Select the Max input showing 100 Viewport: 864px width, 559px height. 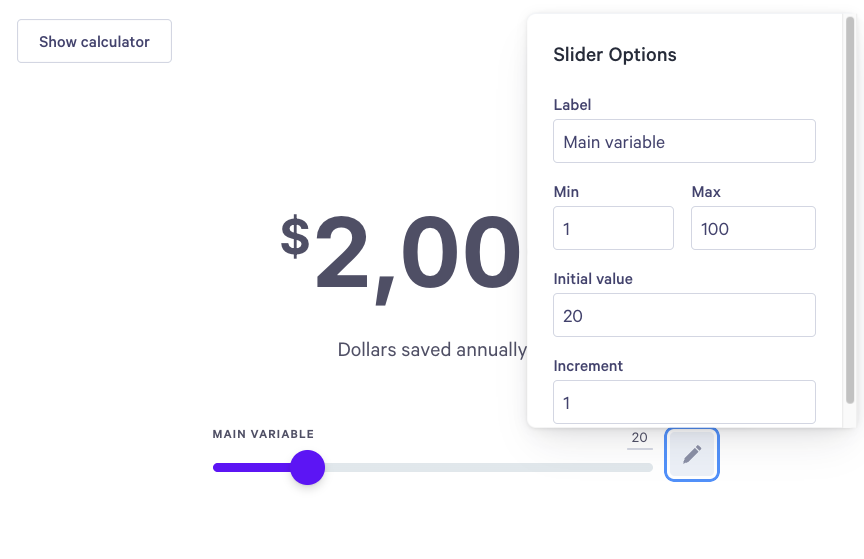753,228
